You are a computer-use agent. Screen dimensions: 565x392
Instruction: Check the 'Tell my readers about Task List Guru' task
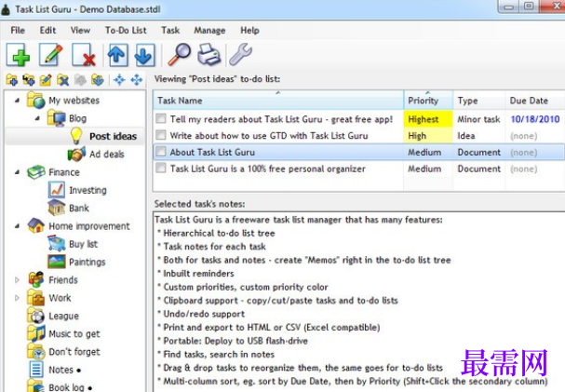pyautogui.click(x=161, y=118)
